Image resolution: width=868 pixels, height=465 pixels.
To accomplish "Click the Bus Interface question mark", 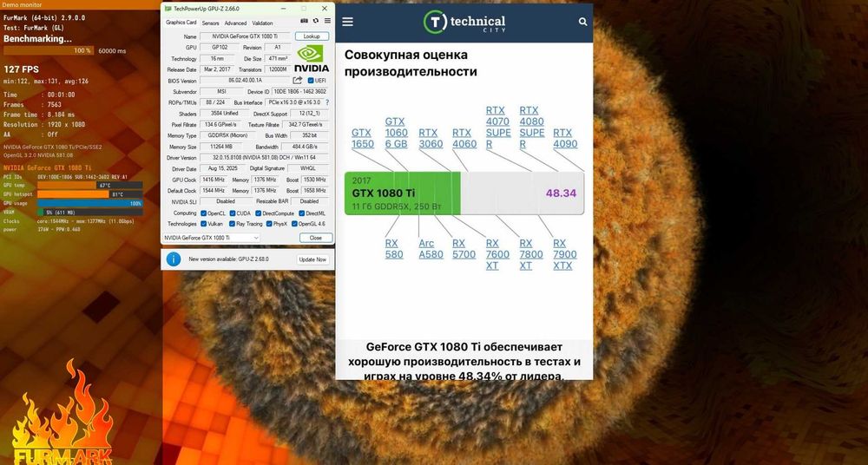I will 327,102.
